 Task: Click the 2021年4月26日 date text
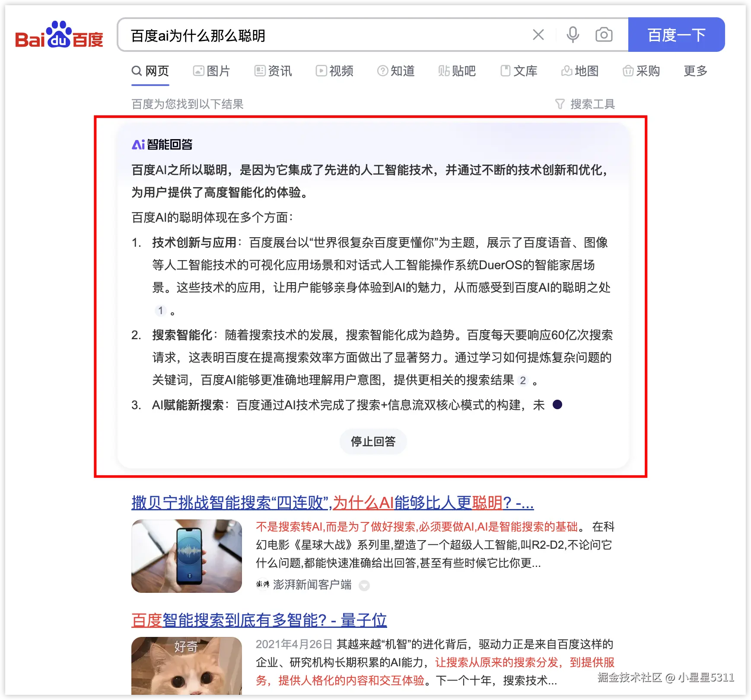294,644
